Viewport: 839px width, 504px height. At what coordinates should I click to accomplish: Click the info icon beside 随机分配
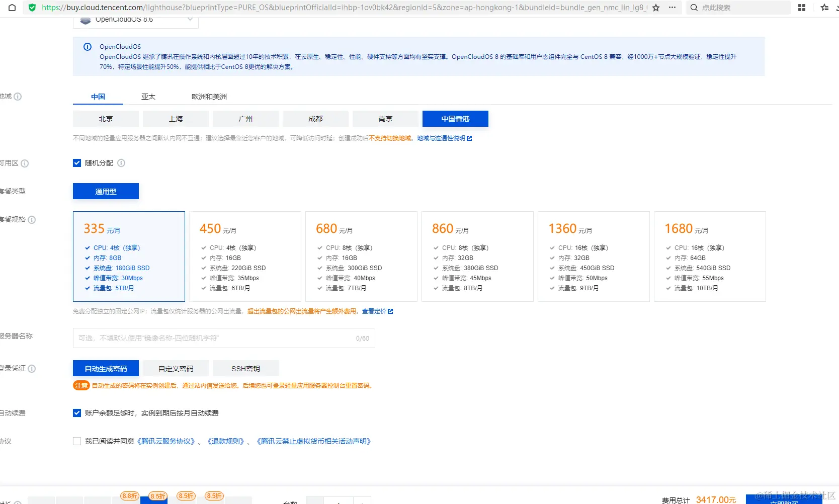[x=121, y=163]
